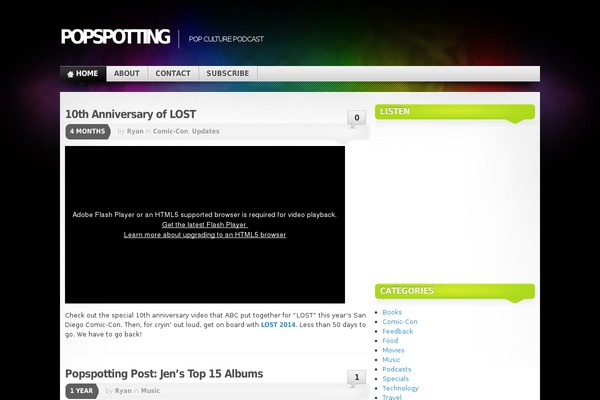600x400 pixels.
Task: Open Music tag under Top 15 Albums post
Action: click(x=150, y=391)
